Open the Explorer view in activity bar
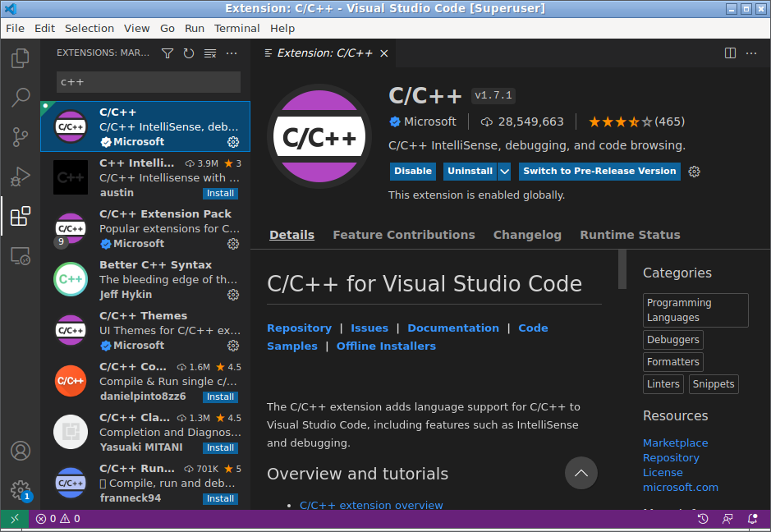This screenshot has height=532, width=771. [21, 58]
